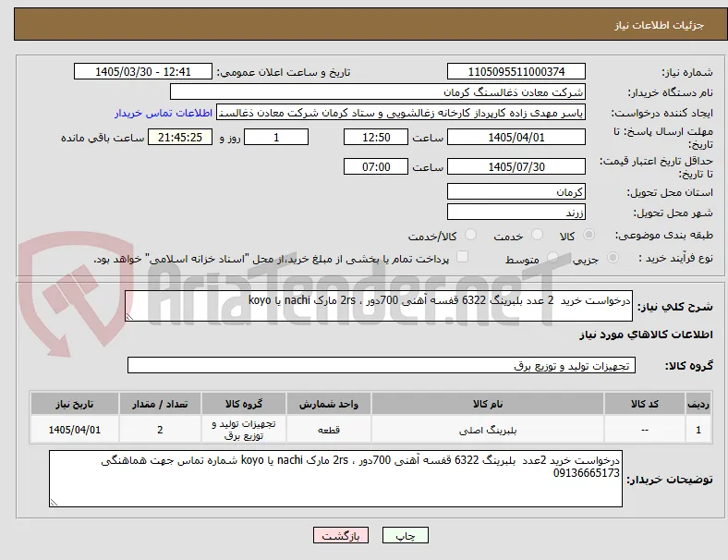Click the شماره نیاز field 1105095511000374

coord(516,71)
